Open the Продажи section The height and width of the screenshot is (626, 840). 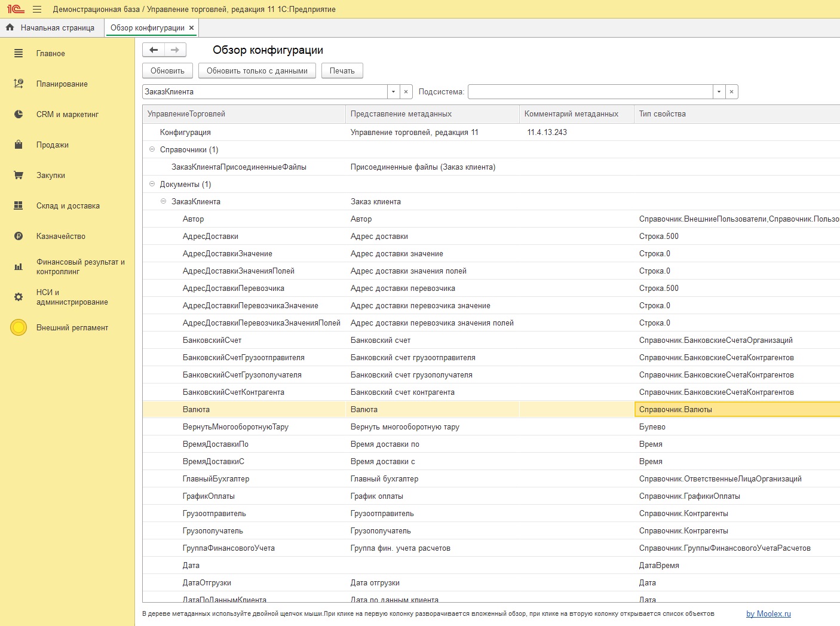[x=53, y=145]
